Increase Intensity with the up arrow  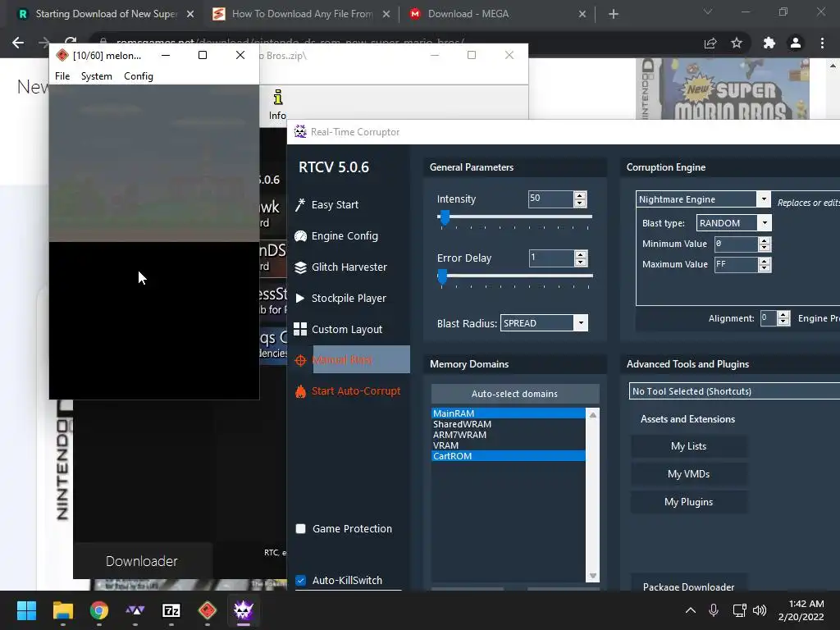pos(580,195)
